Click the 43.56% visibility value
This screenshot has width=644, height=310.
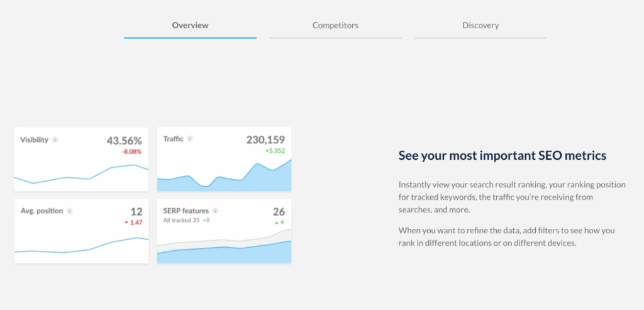[124, 140]
